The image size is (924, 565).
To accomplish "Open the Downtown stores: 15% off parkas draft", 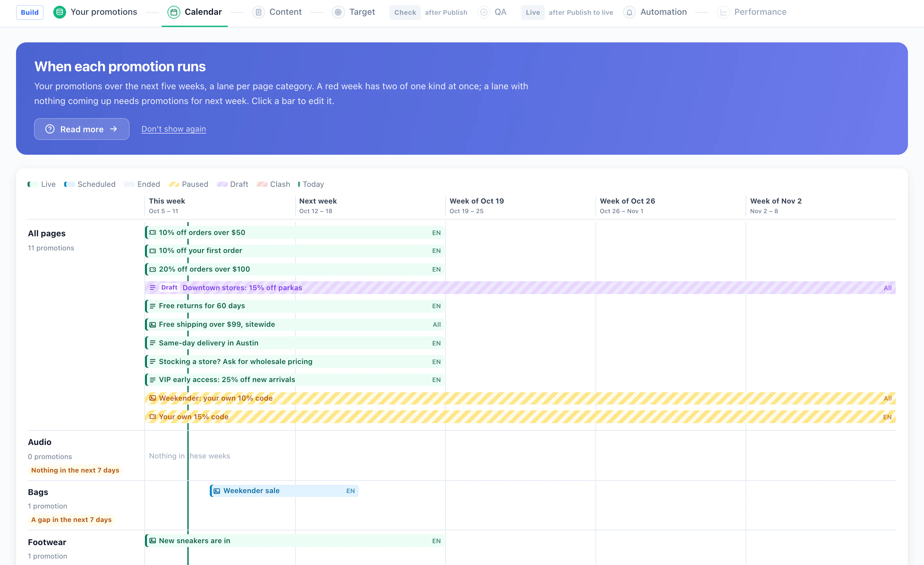I will coord(520,288).
